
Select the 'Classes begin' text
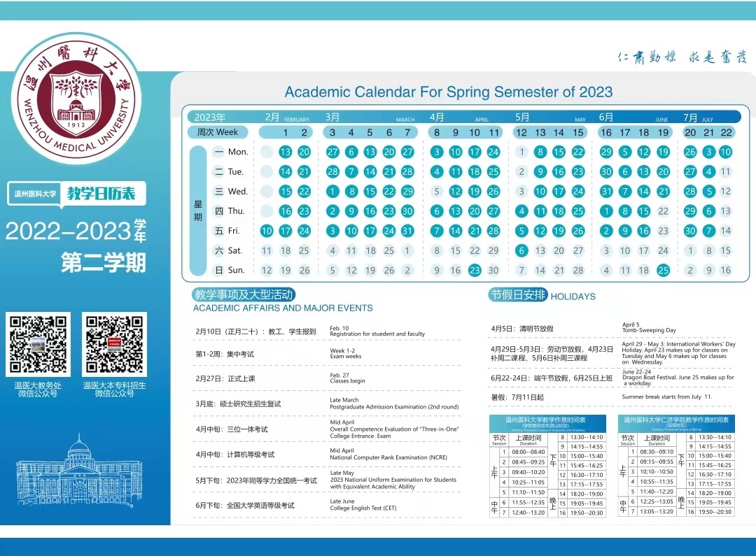347,380
